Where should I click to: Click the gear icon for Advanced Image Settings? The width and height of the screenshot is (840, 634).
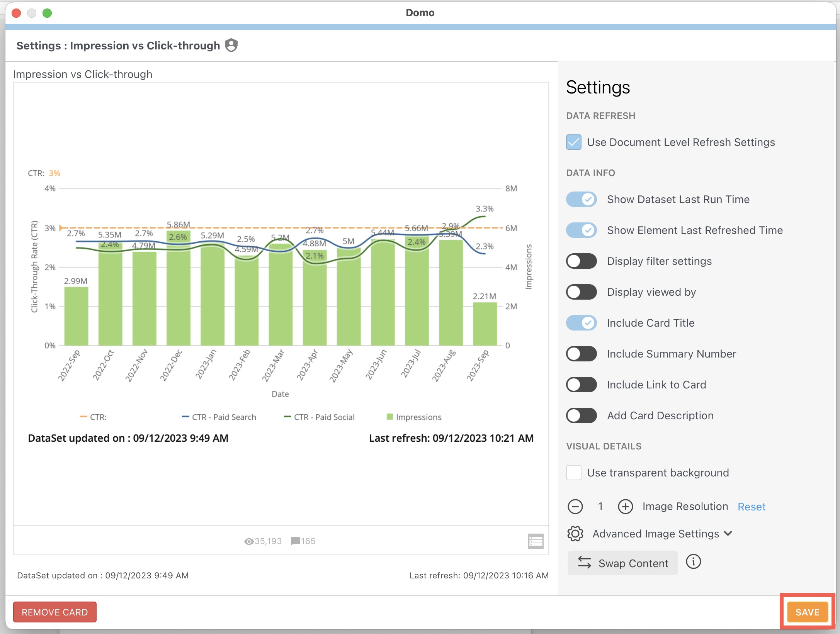[x=575, y=534]
